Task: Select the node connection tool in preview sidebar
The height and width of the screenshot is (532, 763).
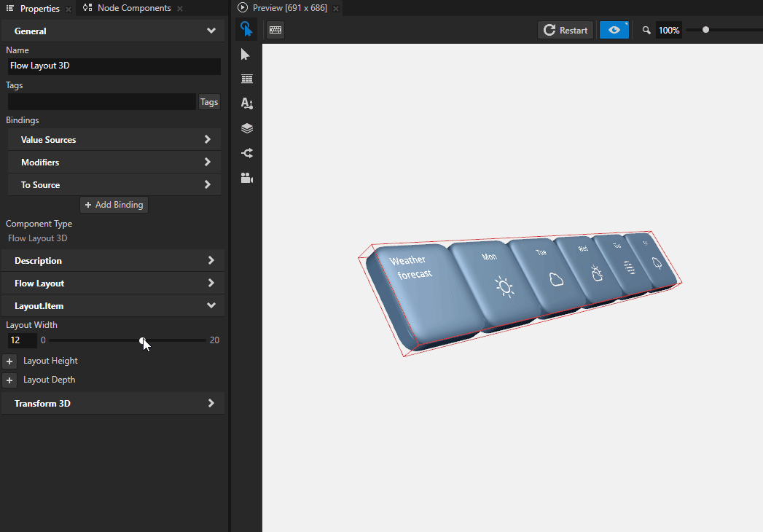Action: 246,153
